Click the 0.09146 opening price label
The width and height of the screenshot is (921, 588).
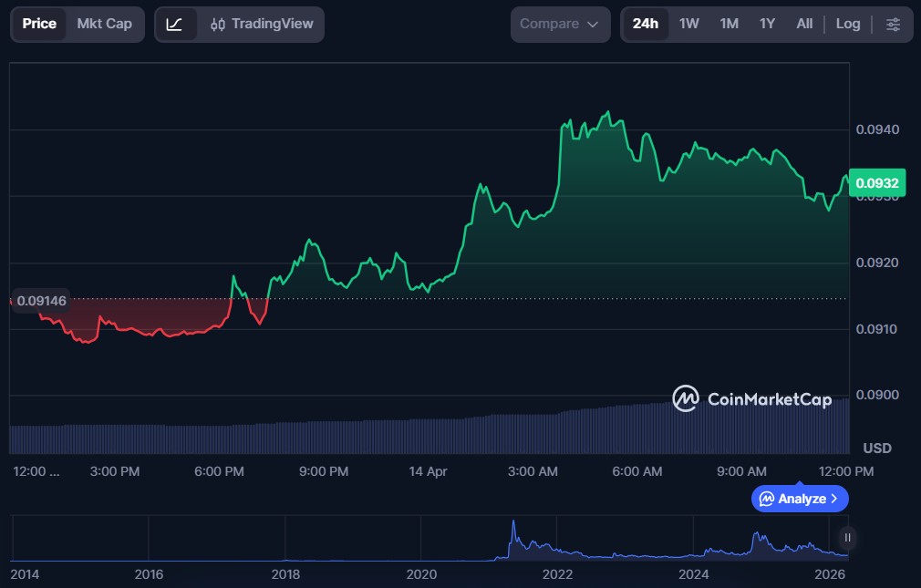(41, 301)
